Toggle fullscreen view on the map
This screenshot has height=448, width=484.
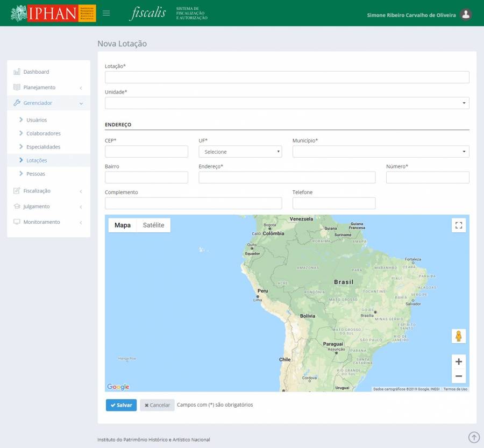coord(458,225)
